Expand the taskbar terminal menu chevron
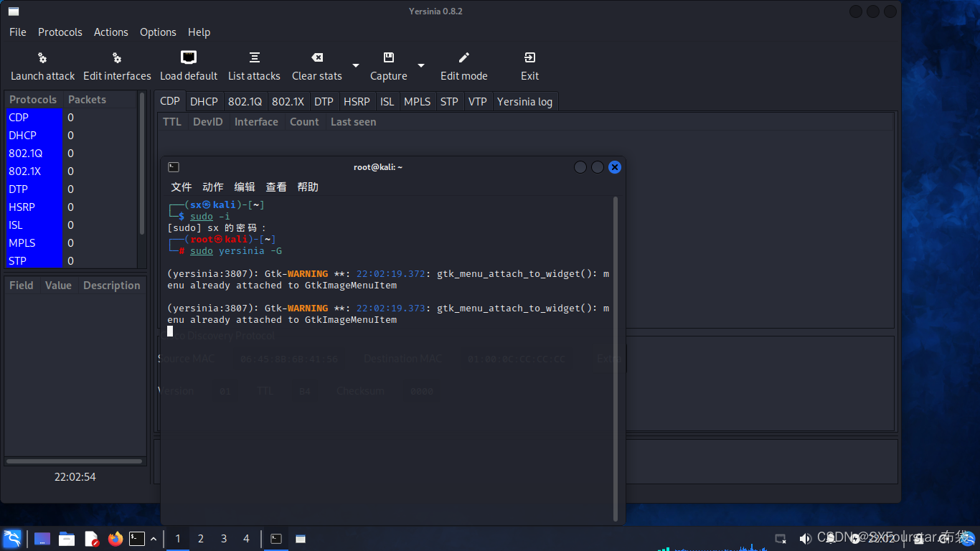This screenshot has width=980, height=551. [x=152, y=539]
